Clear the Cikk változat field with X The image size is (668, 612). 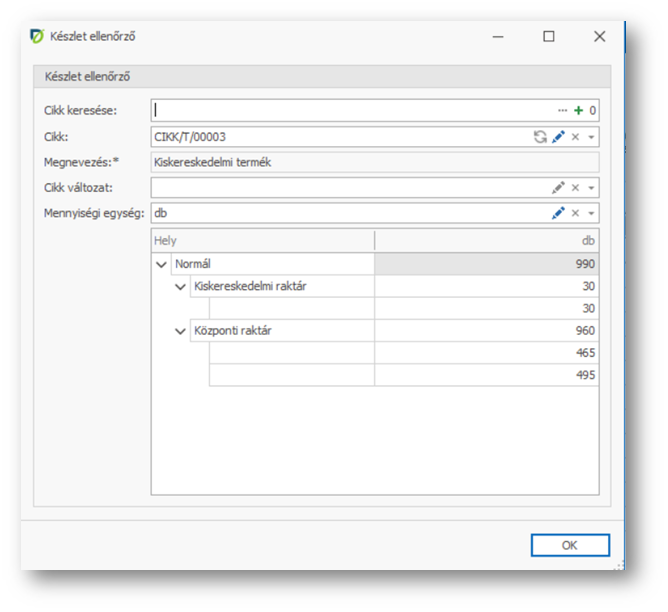(x=575, y=187)
